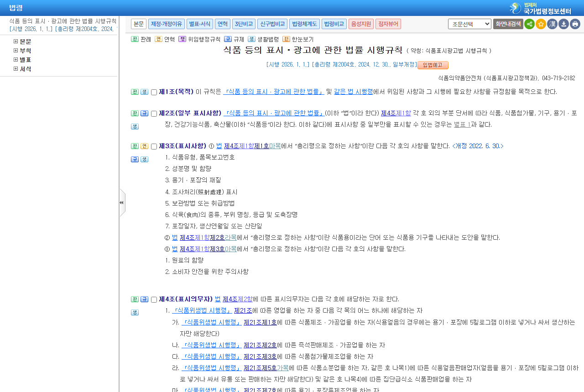Expand the 서식 tree node

[x=16, y=69]
